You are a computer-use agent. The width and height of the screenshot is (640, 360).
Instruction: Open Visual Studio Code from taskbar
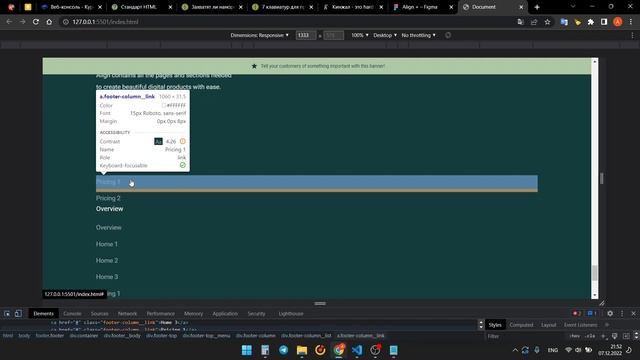tap(357, 350)
